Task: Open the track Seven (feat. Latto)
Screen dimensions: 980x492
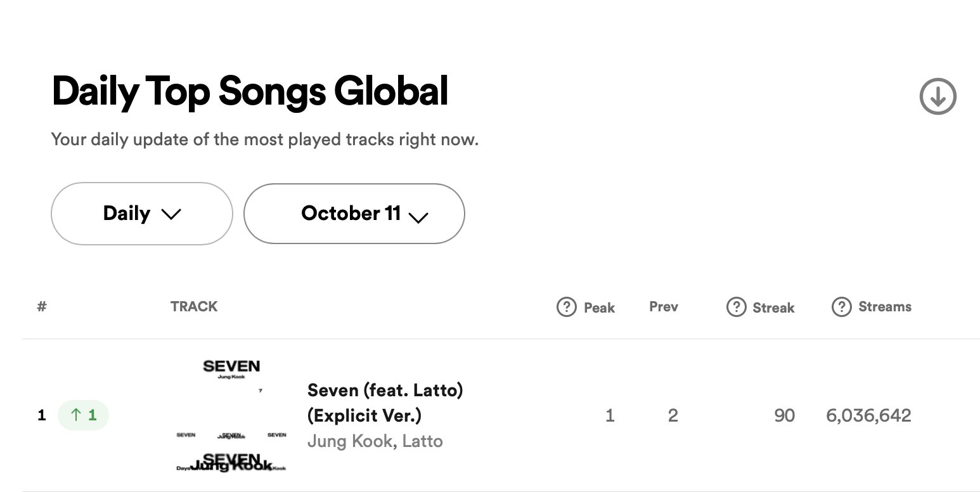Action: point(385,403)
